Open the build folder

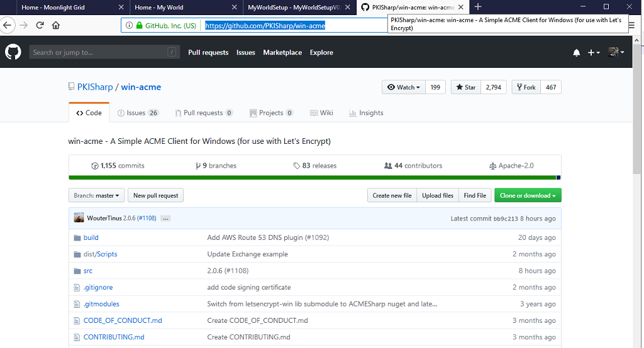tap(91, 237)
